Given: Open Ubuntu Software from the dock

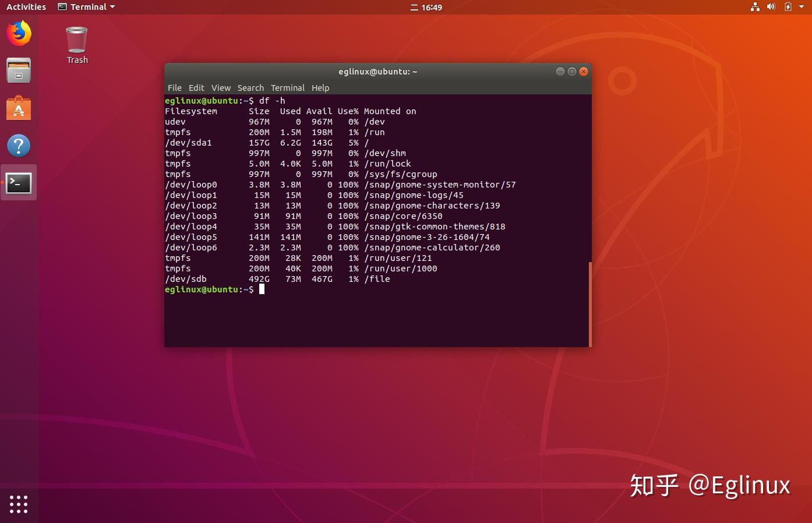Looking at the screenshot, I should (x=19, y=108).
